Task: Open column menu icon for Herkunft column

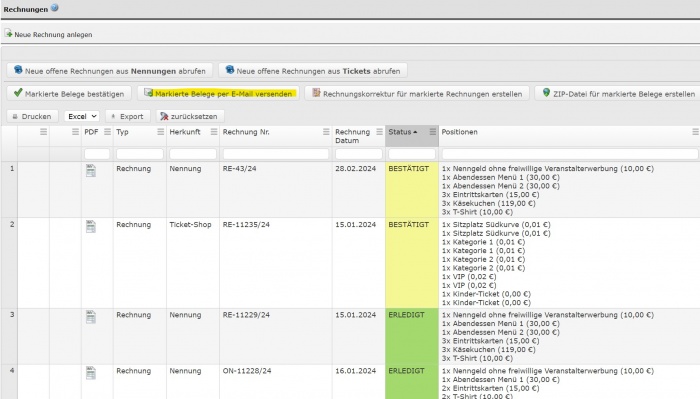Action: [x=214, y=132]
